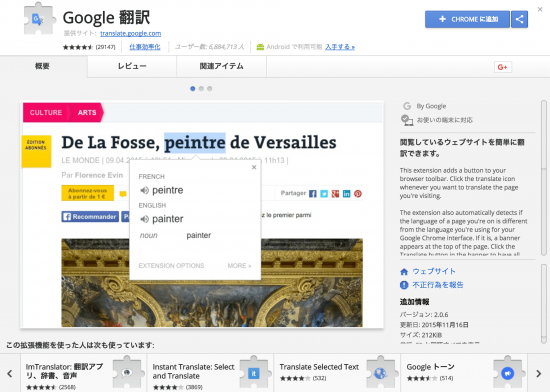The image size is (550, 392).
Task: Click the 追加情報 section scrollbar
Action: pos(544,304)
